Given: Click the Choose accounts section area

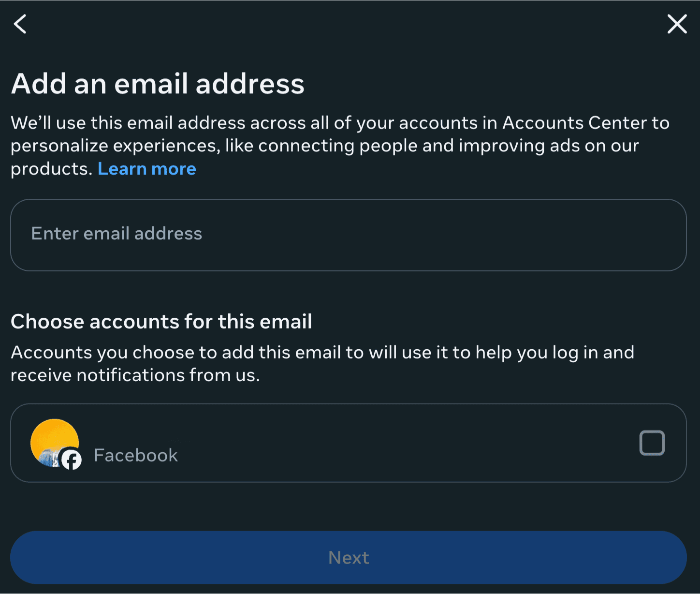Looking at the screenshot, I should tap(161, 321).
